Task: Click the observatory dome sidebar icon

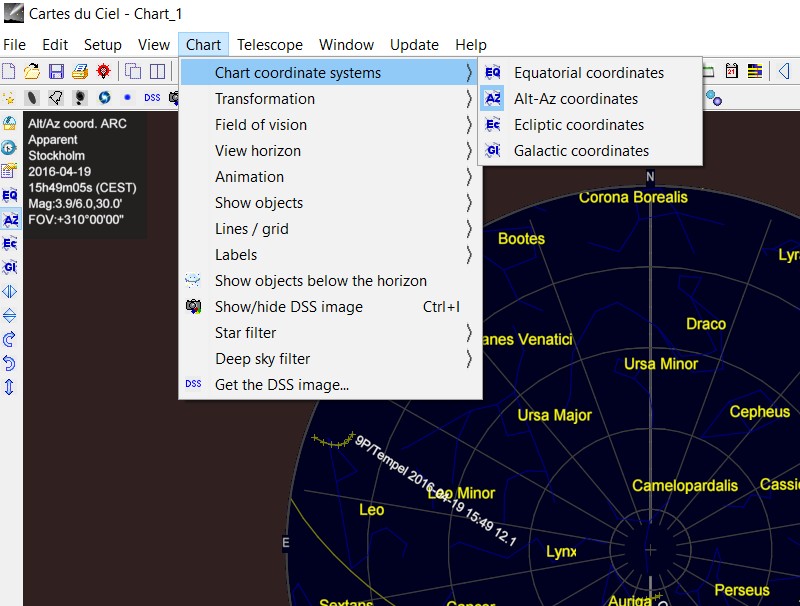Action: [x=10, y=123]
